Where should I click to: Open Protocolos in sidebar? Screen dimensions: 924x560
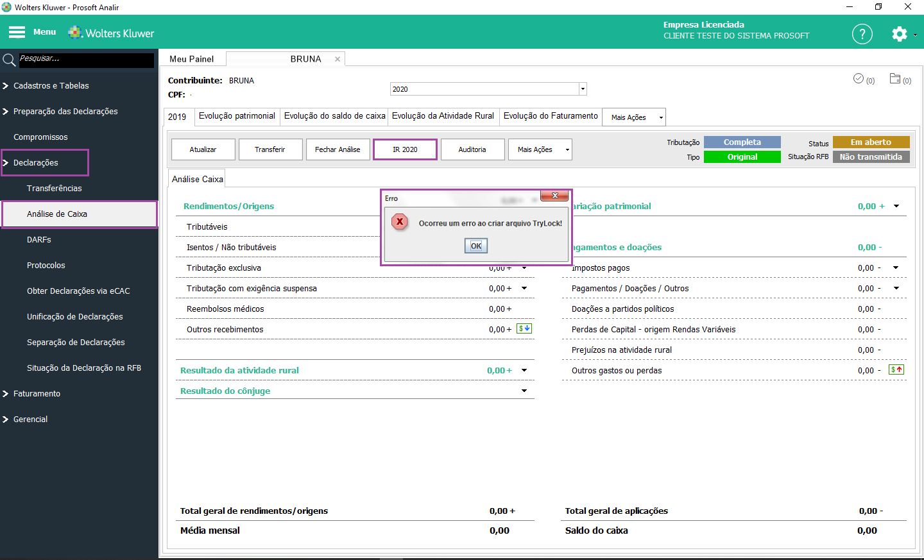point(46,266)
